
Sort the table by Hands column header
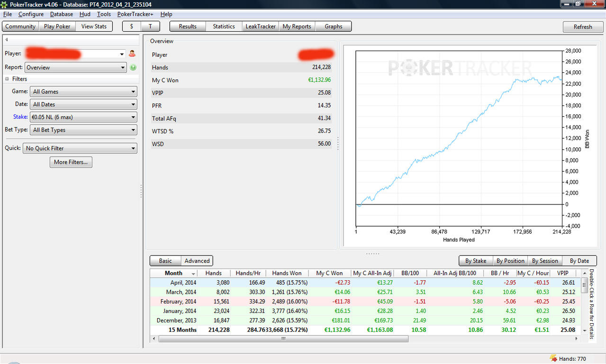click(214, 273)
